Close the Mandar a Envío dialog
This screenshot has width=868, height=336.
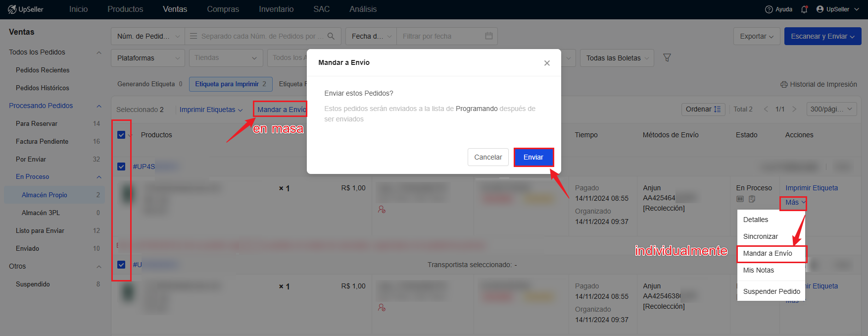coord(547,63)
